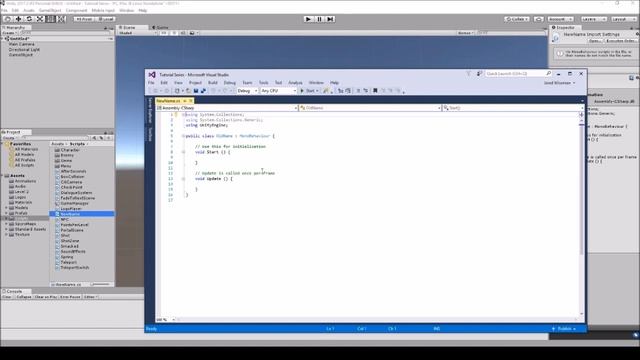The image size is (640, 360).
Task: Open Visual Studio Build menu
Action: click(x=213, y=82)
